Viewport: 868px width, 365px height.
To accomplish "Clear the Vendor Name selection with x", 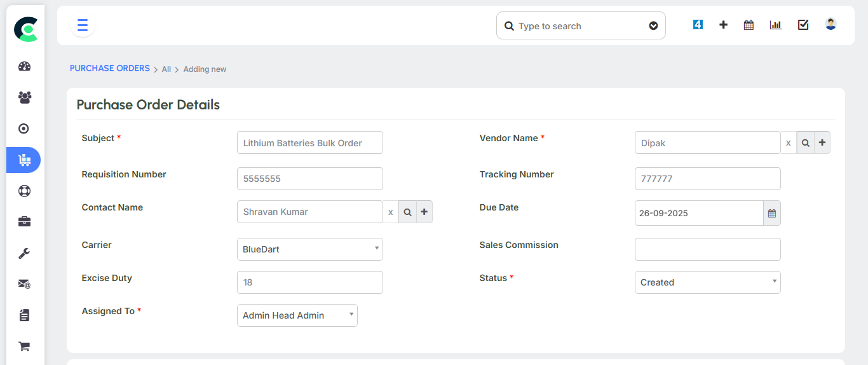I will [x=788, y=143].
